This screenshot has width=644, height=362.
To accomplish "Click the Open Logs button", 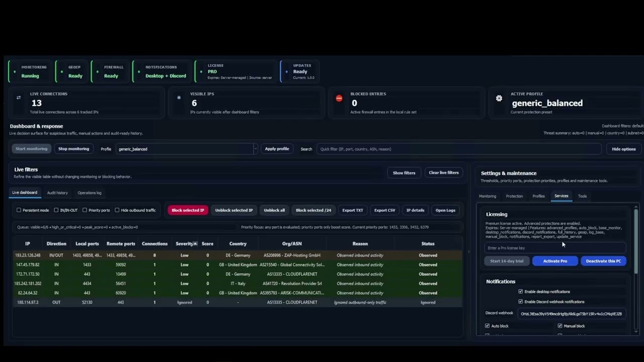I will click(x=445, y=210).
